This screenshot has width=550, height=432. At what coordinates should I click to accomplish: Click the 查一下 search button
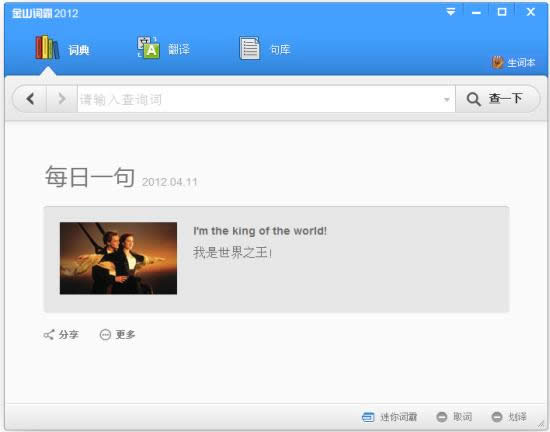(x=497, y=99)
